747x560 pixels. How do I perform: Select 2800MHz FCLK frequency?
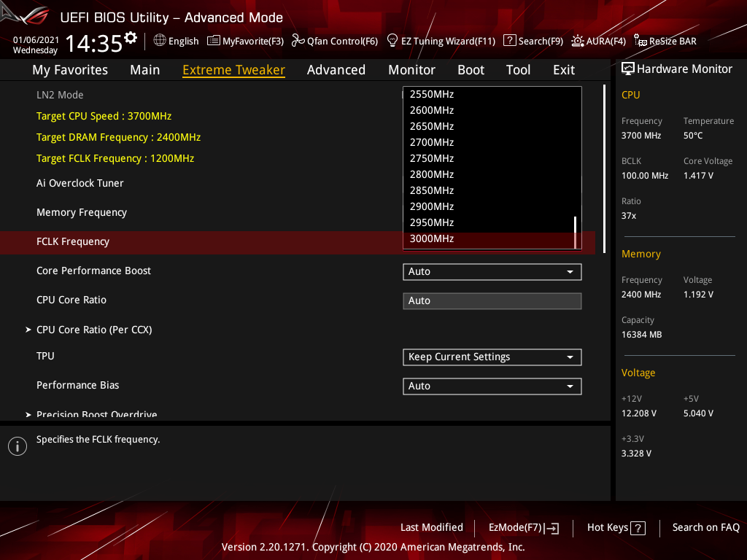pyautogui.click(x=489, y=175)
